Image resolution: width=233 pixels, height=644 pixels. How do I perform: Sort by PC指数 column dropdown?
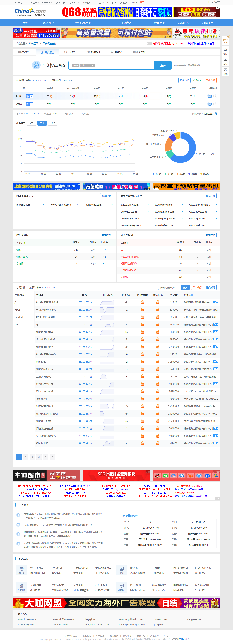tap(127, 295)
